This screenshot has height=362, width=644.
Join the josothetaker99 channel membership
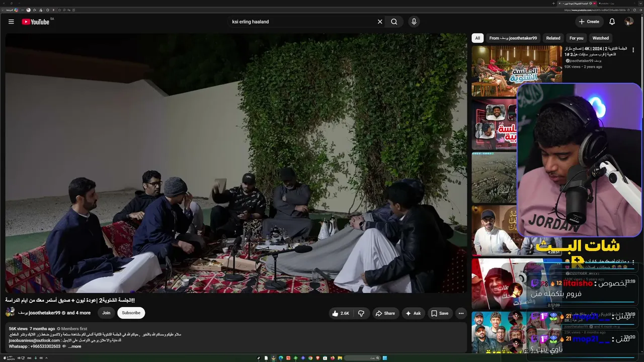106,313
